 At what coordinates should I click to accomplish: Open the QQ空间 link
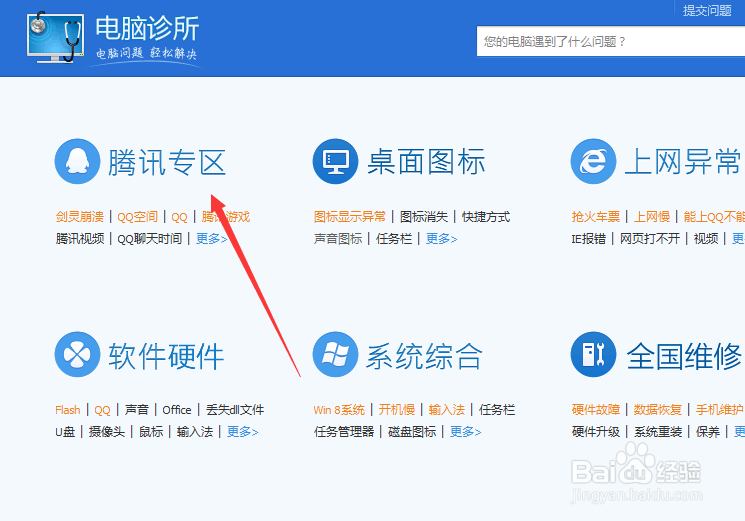(x=137, y=217)
